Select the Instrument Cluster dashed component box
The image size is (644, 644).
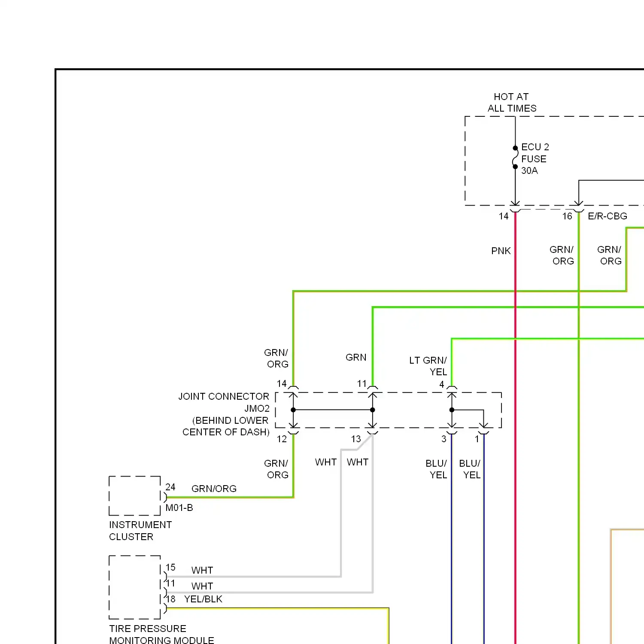point(135,495)
